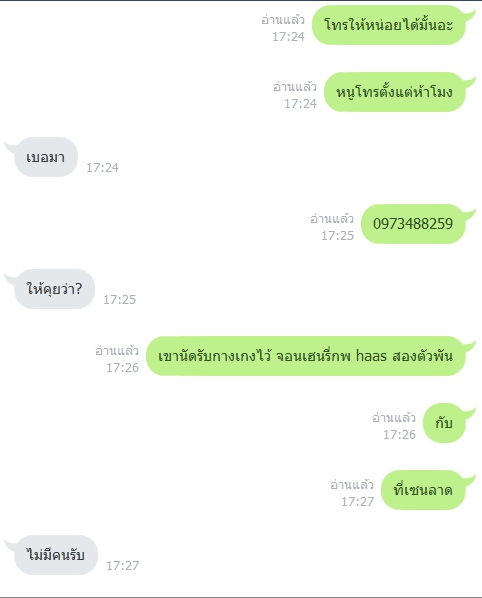
Task: Click the received message 'ไม่มีคนรับ'
Action: 56,555
